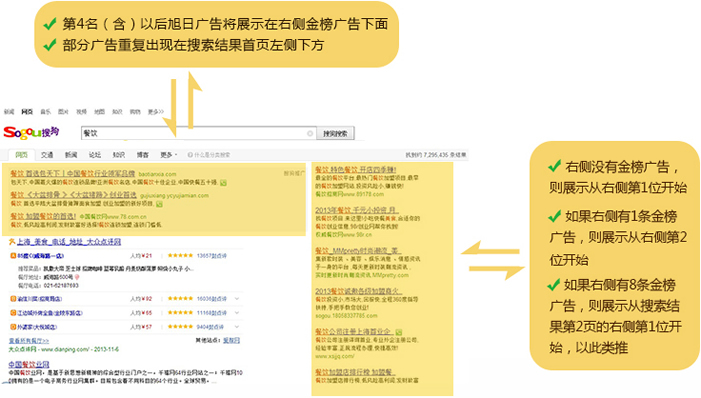Click the orange icon on the 人均¥57 restaurant row
701x398 pixels.
click(x=13, y=327)
